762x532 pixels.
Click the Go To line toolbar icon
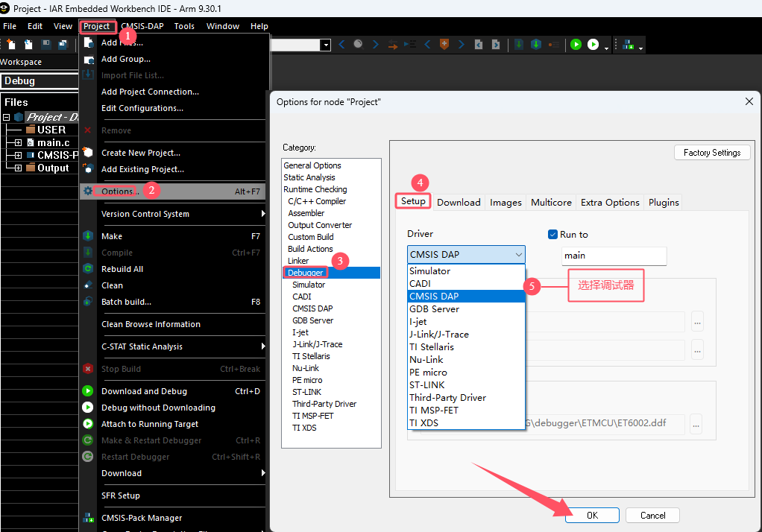(410, 45)
